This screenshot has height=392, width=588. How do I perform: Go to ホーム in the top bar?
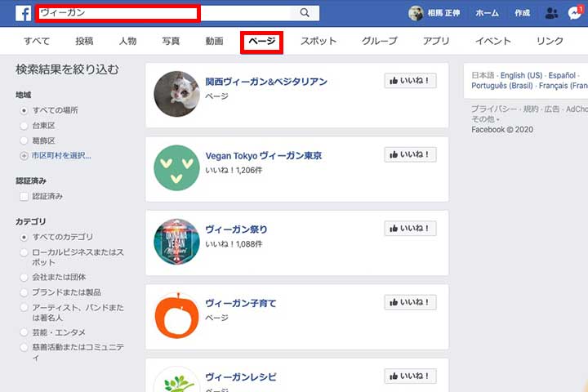click(487, 13)
